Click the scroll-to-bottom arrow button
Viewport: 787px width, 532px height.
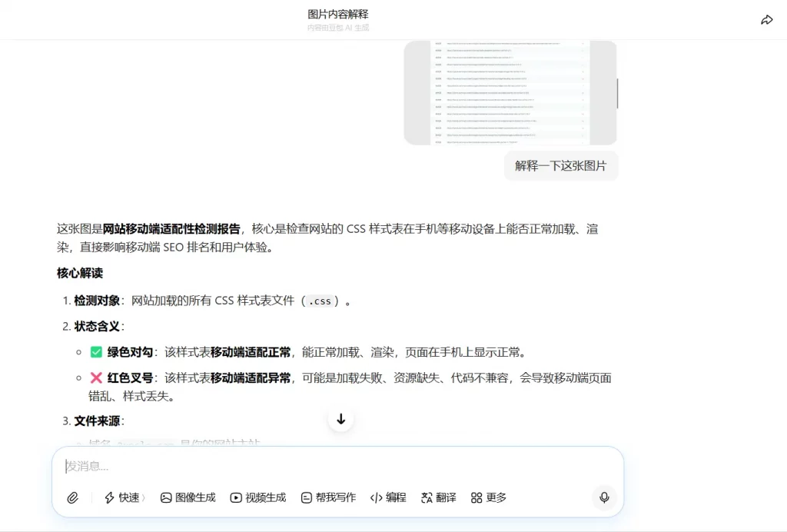340,419
